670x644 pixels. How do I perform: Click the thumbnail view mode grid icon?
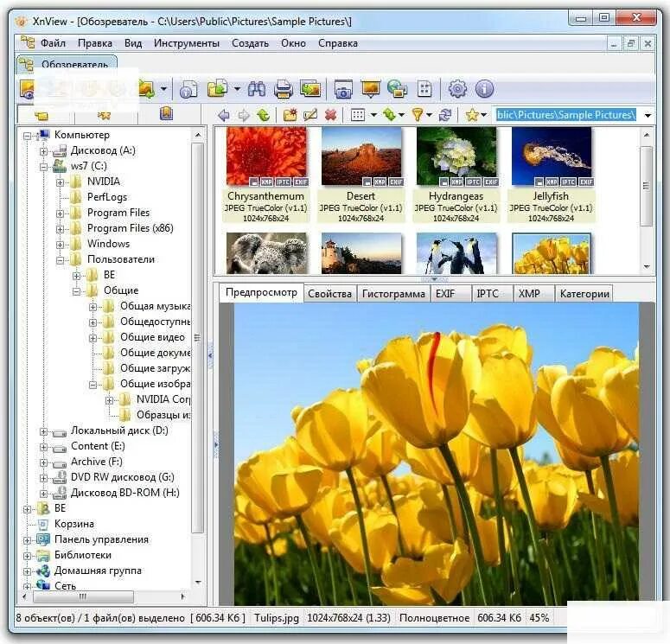click(x=358, y=115)
